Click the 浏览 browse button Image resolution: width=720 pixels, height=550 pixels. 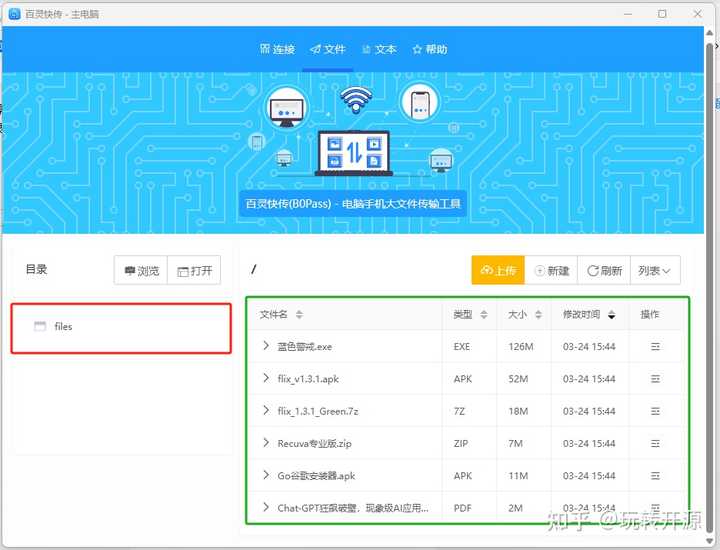click(141, 270)
